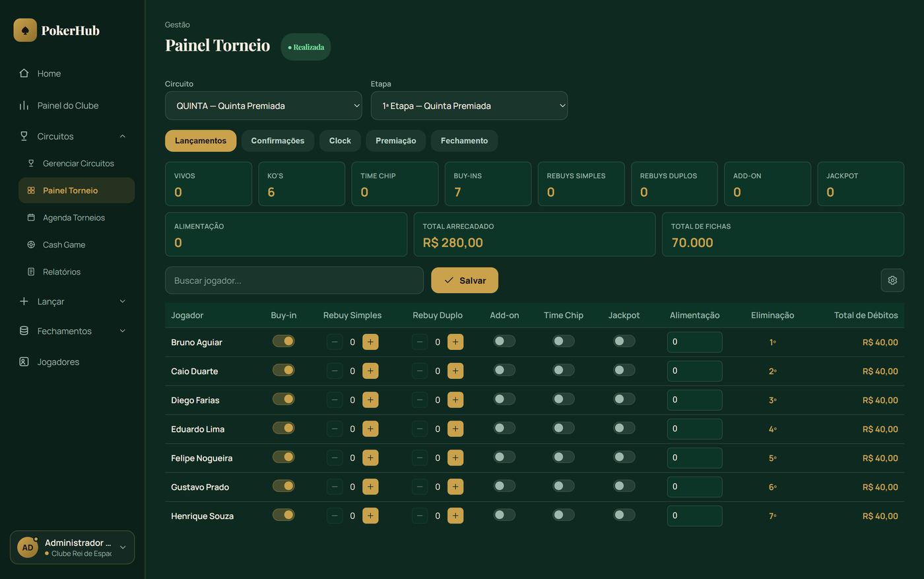Expand the Lançar section chevron
Image resolution: width=924 pixels, height=579 pixels.
click(x=123, y=301)
